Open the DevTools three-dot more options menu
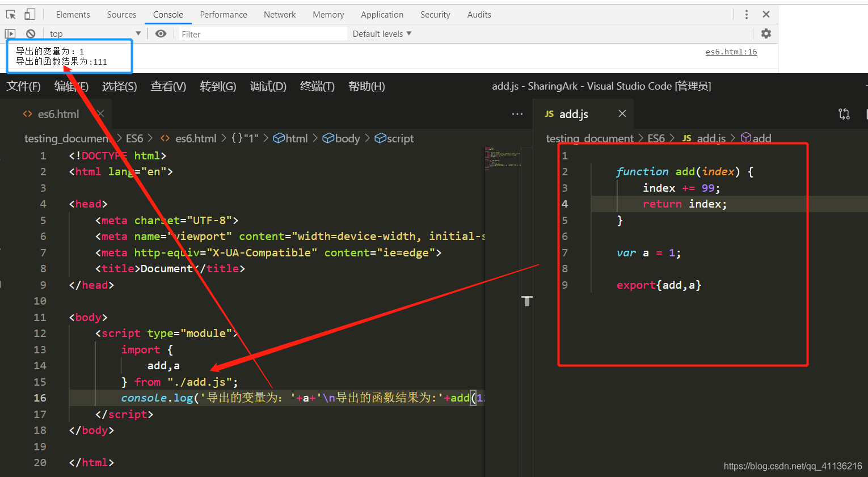 tap(747, 15)
